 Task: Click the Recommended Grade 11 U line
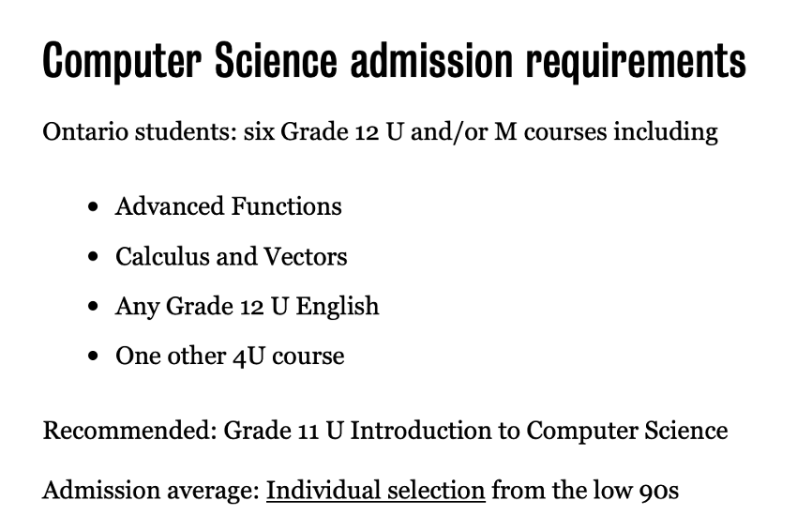click(385, 431)
